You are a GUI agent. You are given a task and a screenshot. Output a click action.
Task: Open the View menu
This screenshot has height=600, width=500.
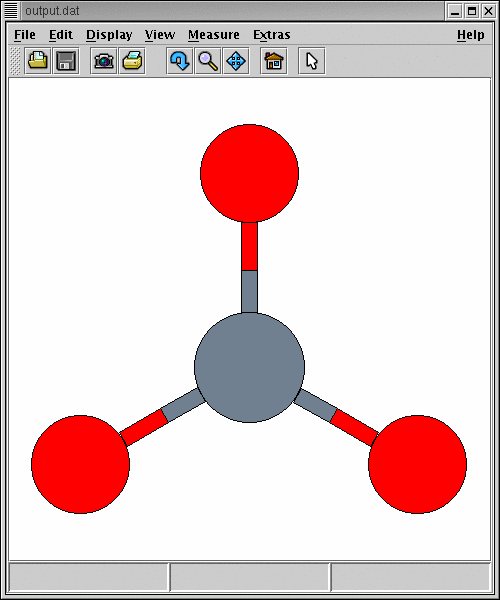[160, 35]
